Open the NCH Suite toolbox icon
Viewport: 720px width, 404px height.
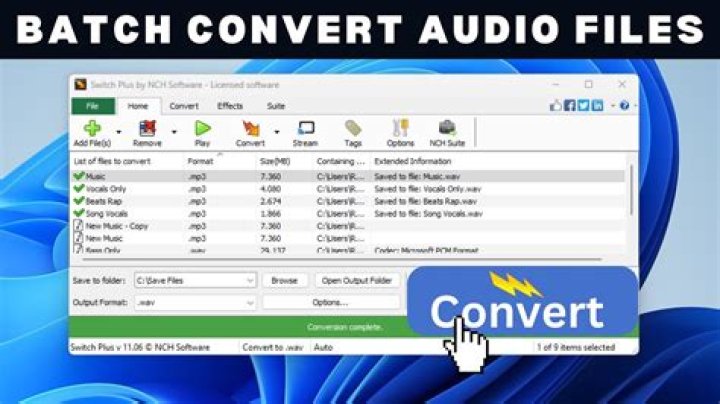pos(447,128)
